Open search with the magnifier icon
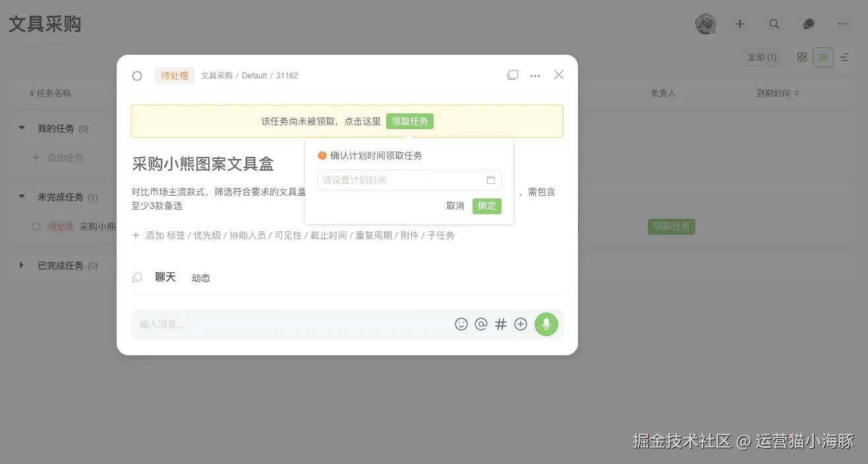 [774, 24]
